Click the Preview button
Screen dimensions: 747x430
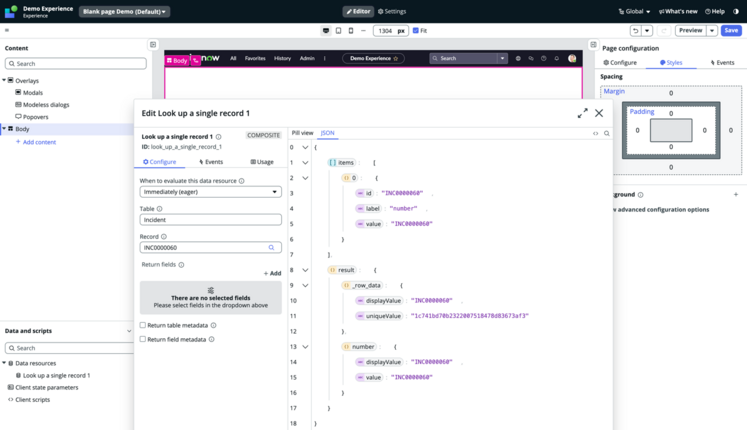coord(691,30)
